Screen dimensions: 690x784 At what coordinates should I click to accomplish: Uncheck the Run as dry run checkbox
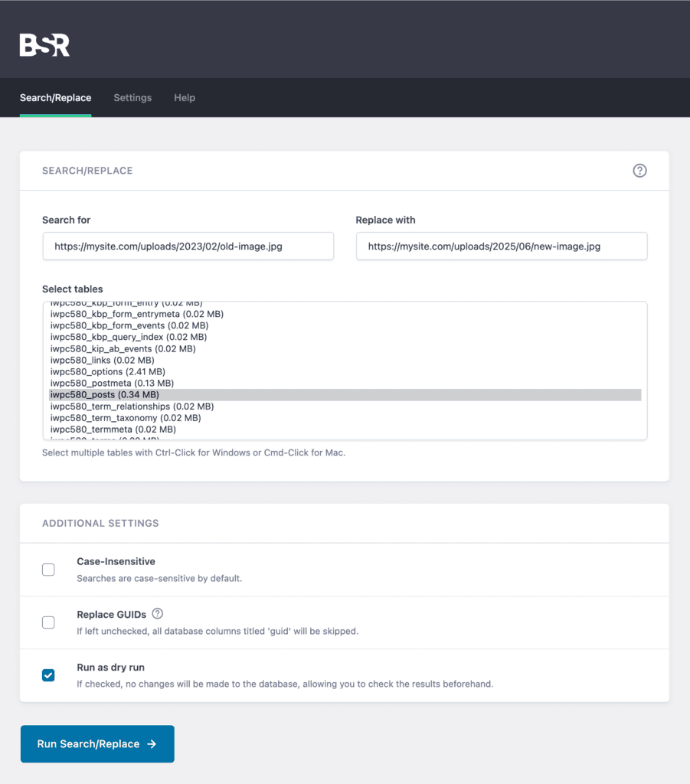pos(48,675)
